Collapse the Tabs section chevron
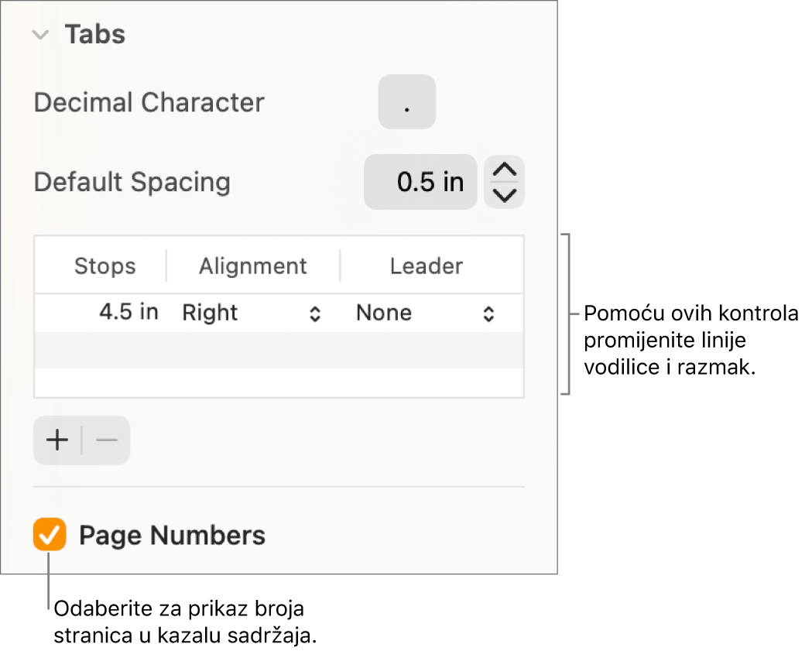The width and height of the screenshot is (812, 651). coord(42,36)
